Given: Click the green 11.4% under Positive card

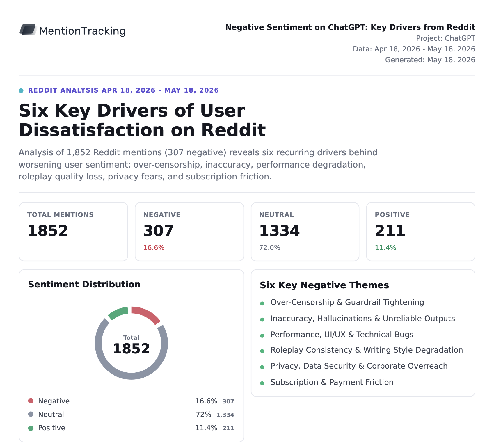Looking at the screenshot, I should [x=385, y=248].
